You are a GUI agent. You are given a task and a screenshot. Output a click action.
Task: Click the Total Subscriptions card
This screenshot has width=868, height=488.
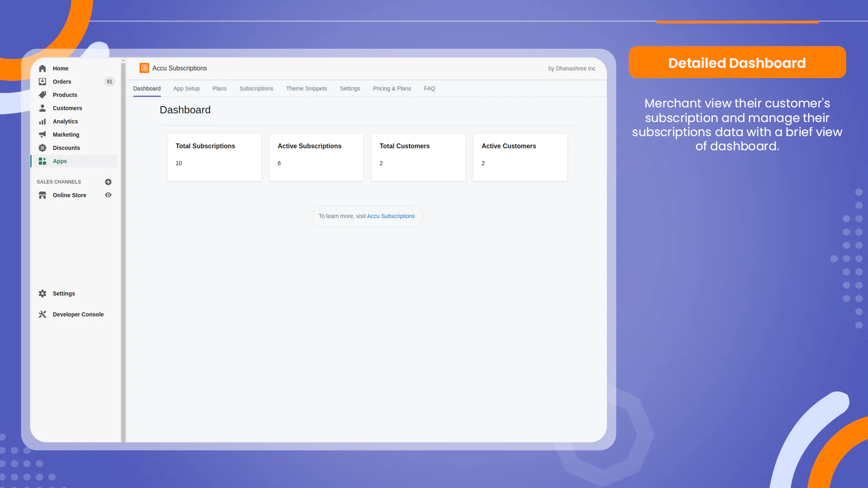[x=214, y=157]
